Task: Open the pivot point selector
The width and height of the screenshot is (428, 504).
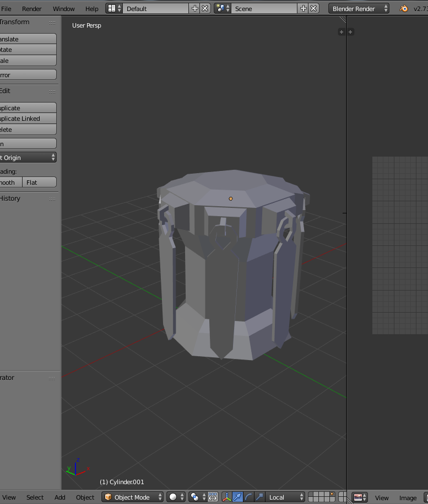Action: pyautogui.click(x=197, y=497)
